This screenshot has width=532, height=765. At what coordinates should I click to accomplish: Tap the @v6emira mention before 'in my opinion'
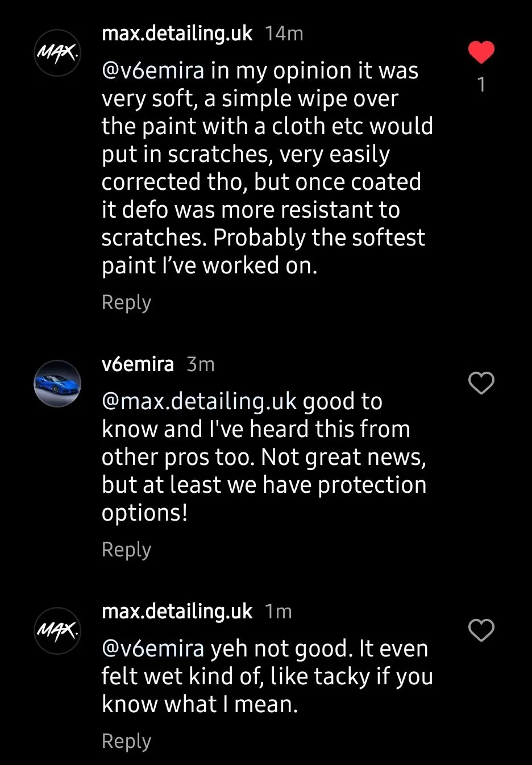pos(153,71)
